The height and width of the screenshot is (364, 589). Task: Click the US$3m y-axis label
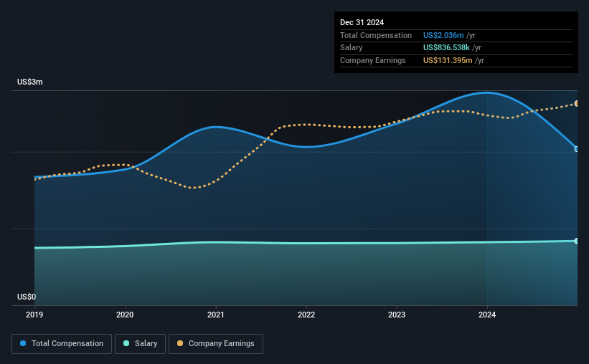(x=30, y=82)
